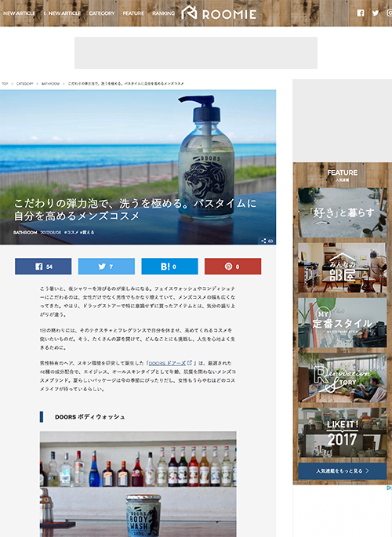
Task: Click the ROOMIE house logo
Action: pos(219,13)
